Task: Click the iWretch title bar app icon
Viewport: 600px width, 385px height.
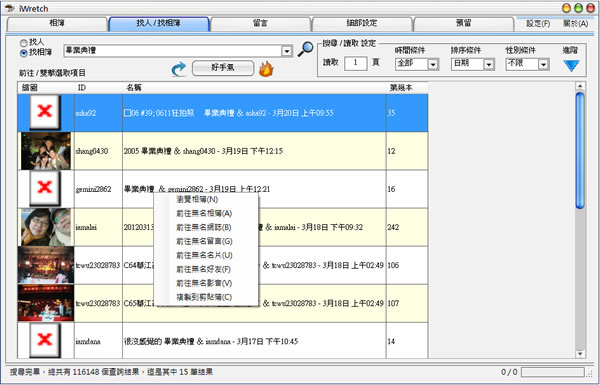Action: pyautogui.click(x=10, y=8)
